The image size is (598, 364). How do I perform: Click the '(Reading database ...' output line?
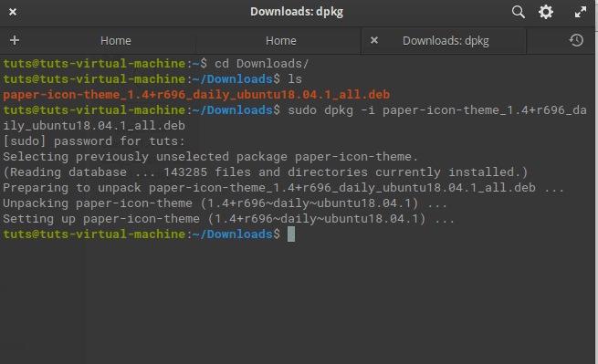tap(266, 172)
